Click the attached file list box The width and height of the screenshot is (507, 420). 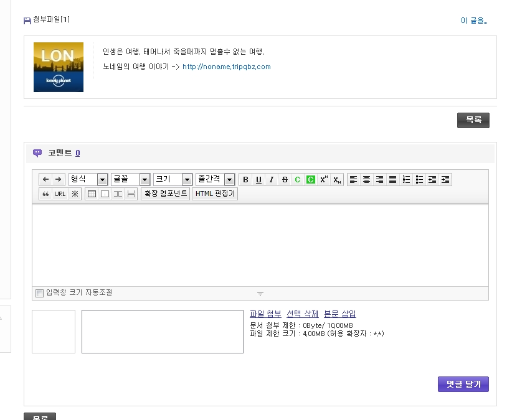(x=163, y=332)
